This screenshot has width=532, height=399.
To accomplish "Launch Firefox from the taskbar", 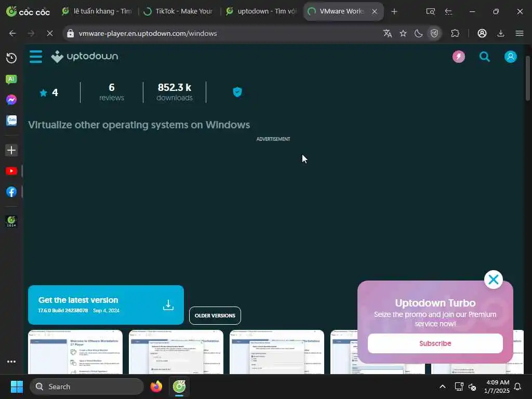I will pyautogui.click(x=156, y=387).
